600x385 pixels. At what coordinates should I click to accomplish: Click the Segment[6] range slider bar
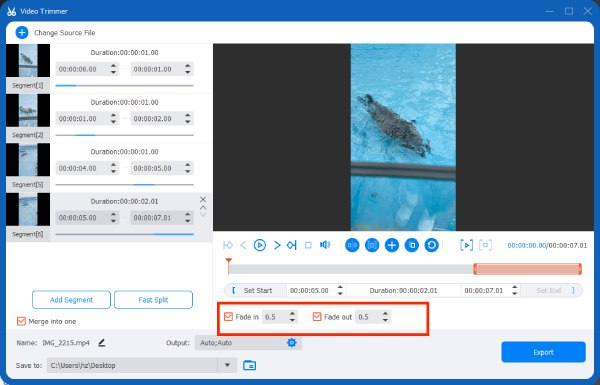pos(124,234)
